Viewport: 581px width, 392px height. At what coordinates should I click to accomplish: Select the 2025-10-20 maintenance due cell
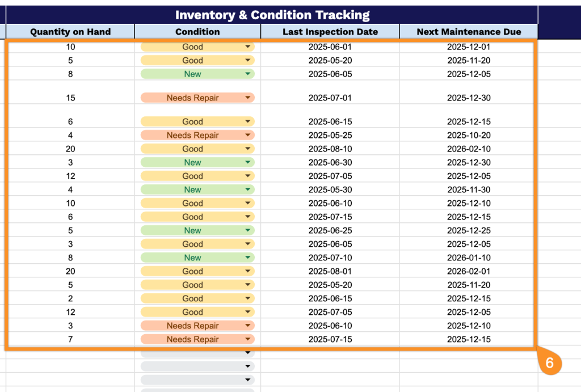pos(469,135)
